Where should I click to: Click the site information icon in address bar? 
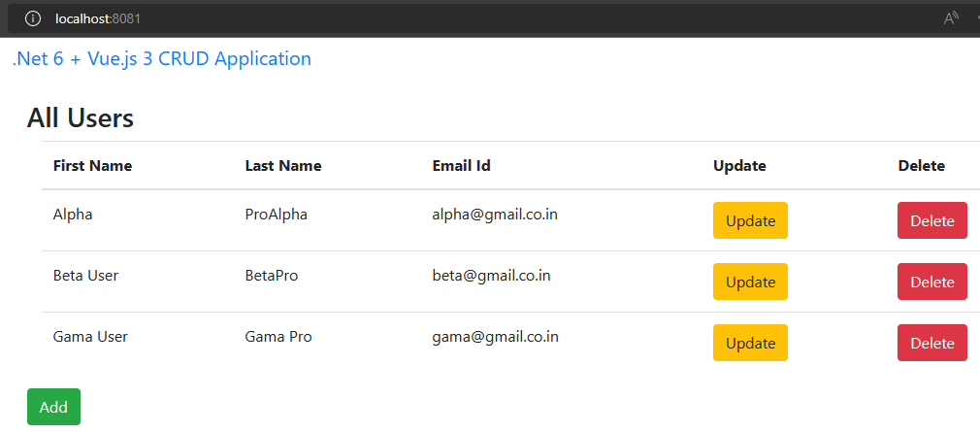[x=32, y=18]
